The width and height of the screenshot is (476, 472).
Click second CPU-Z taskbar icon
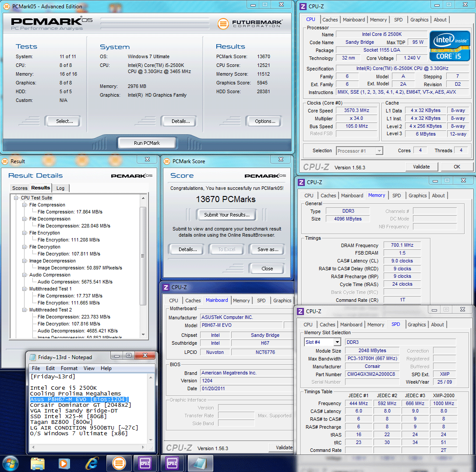click(172, 464)
